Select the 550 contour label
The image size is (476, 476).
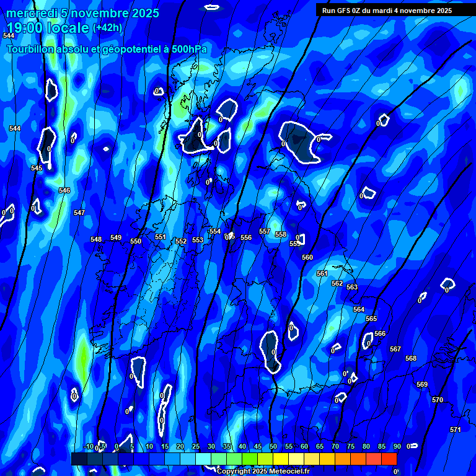click(136, 241)
